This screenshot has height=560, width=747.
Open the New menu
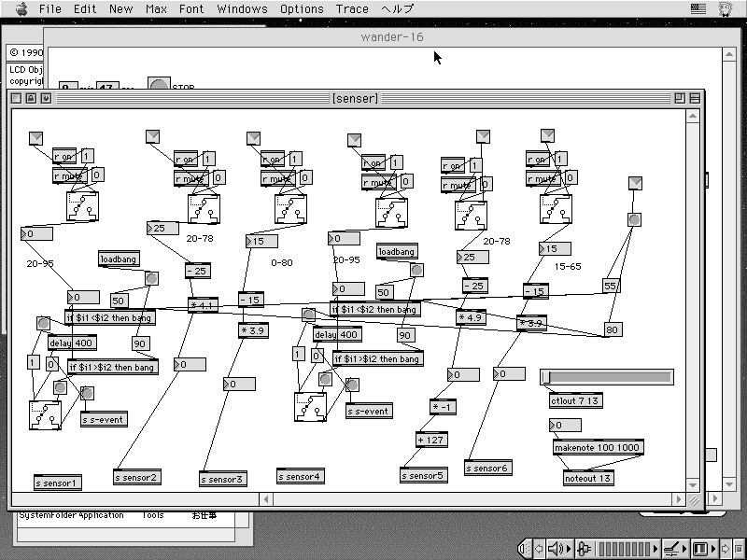pyautogui.click(x=121, y=8)
